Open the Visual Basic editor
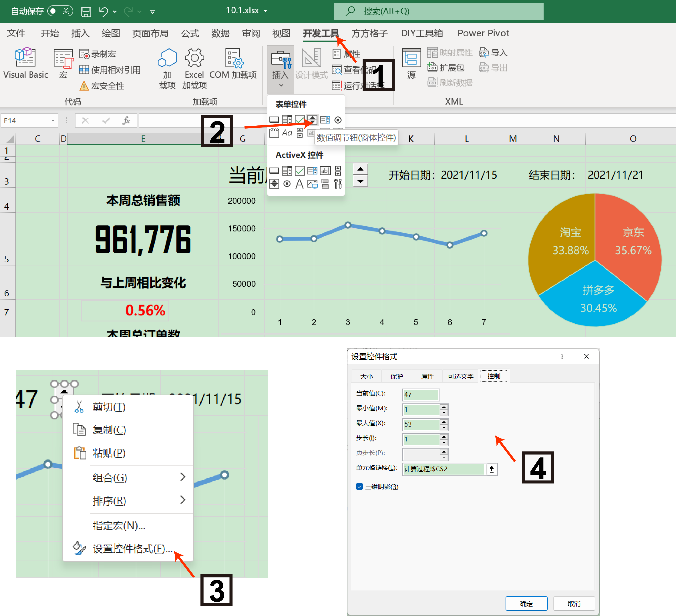676x616 pixels. coord(25,64)
